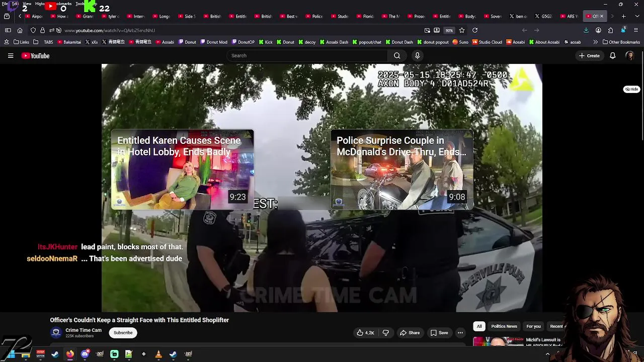Switch to the G5G2 tab

[543, 16]
